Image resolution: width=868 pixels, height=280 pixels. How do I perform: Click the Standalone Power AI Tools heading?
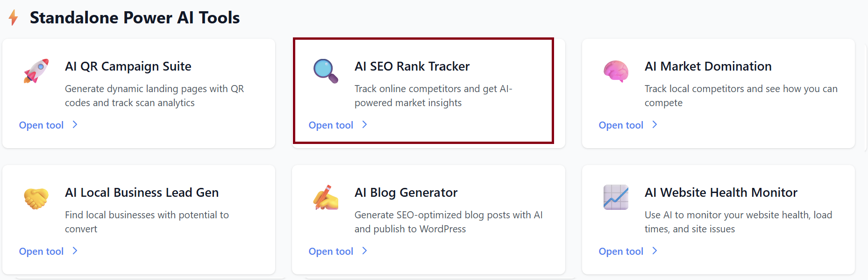click(135, 18)
